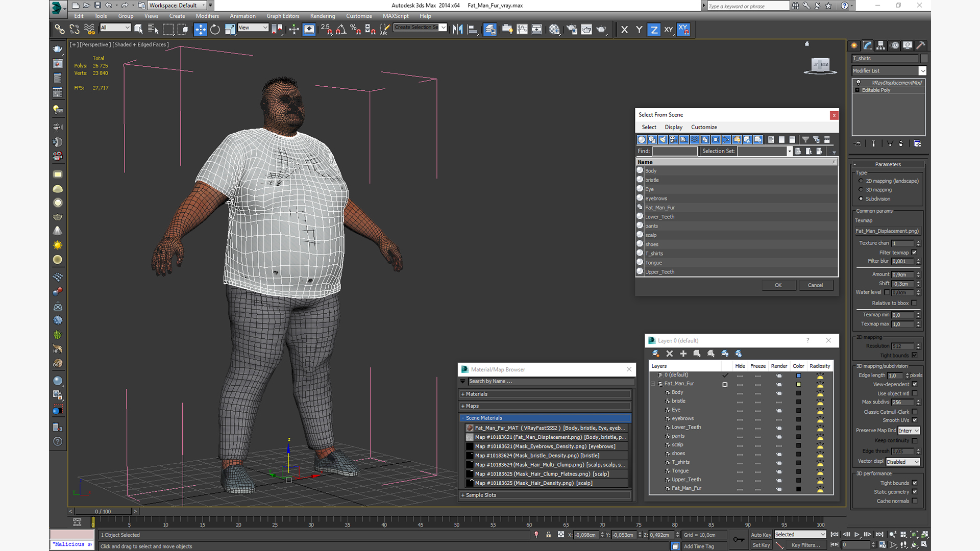
Task: Click the Fat_Man_Displacement.png texmap button
Action: click(x=887, y=231)
